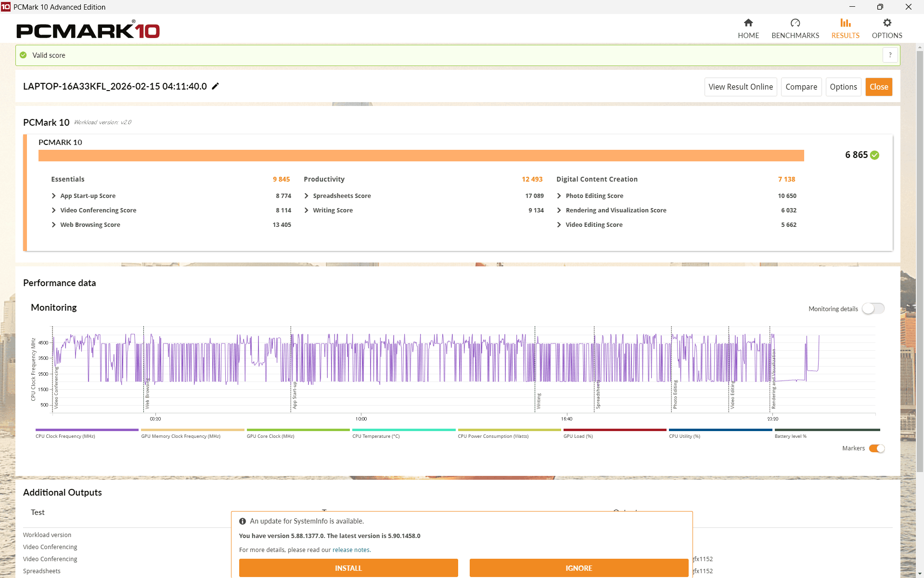
Task: Open the release notes link
Action: 351,550
